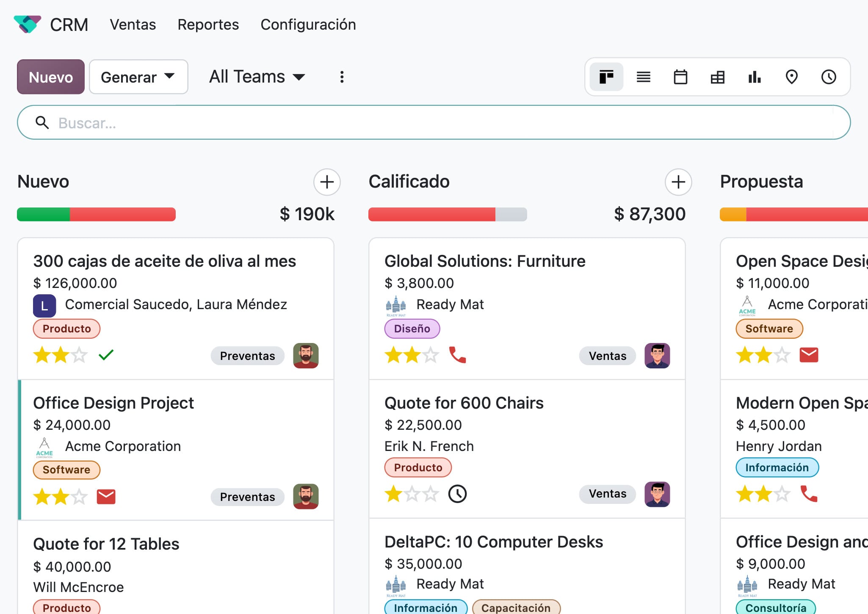Image resolution: width=868 pixels, height=614 pixels.
Task: Click the Calificado column header
Action: pos(409,182)
